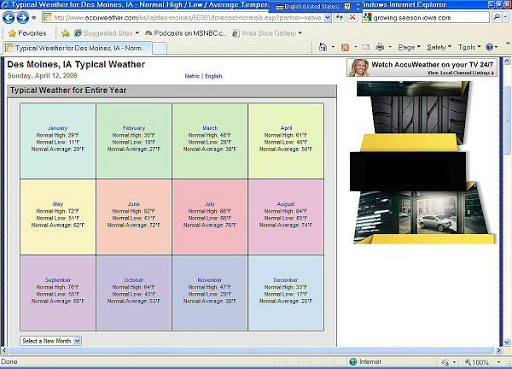Open the Home page icon
This screenshot has width=512, height=369.
(x=323, y=47)
